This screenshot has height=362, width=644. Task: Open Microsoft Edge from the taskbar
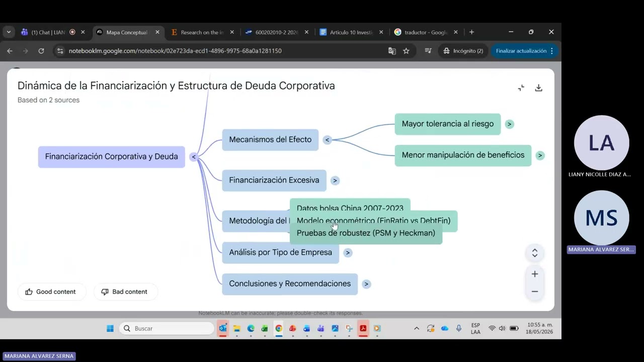pyautogui.click(x=251, y=328)
